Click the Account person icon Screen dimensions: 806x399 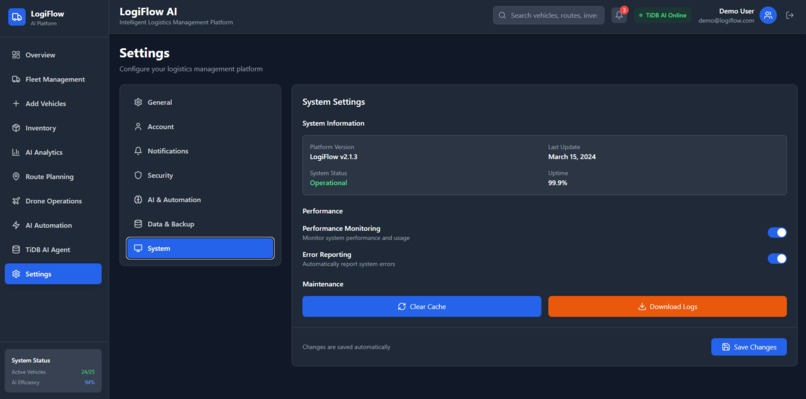pos(138,126)
